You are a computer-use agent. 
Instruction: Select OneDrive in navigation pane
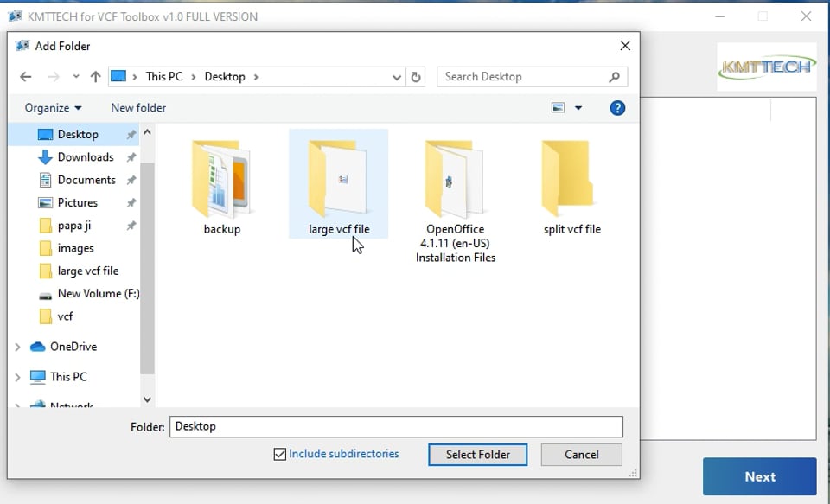(x=73, y=347)
